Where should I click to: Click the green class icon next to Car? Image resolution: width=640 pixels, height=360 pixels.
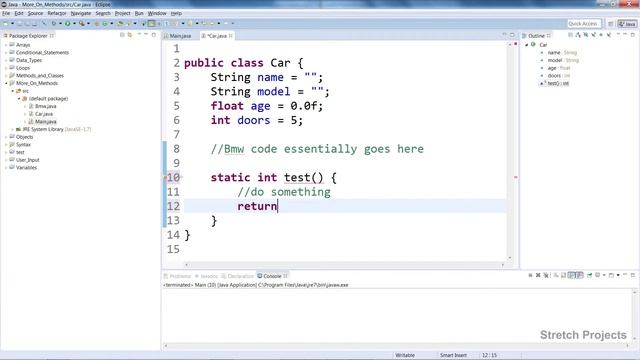point(533,44)
